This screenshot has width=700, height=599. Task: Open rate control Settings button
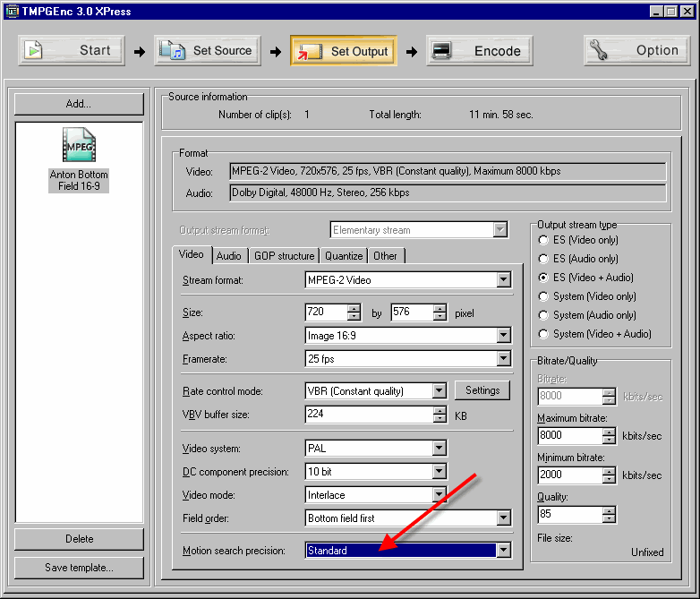(482, 390)
